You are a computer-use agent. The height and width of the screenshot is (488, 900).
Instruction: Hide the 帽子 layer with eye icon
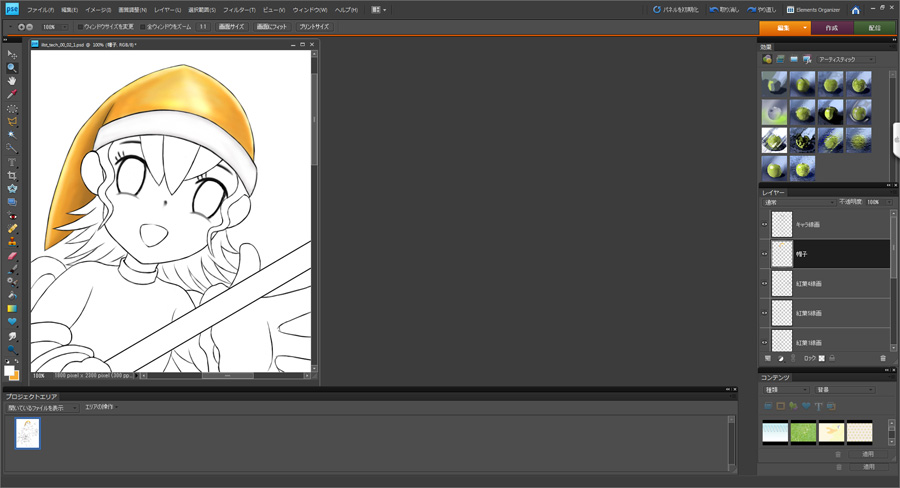coord(765,254)
